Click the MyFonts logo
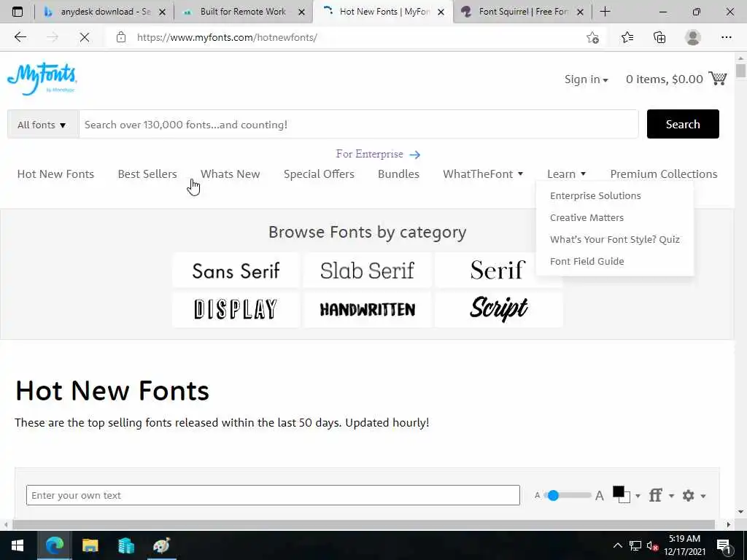Image resolution: width=747 pixels, height=560 pixels. [x=42, y=79]
